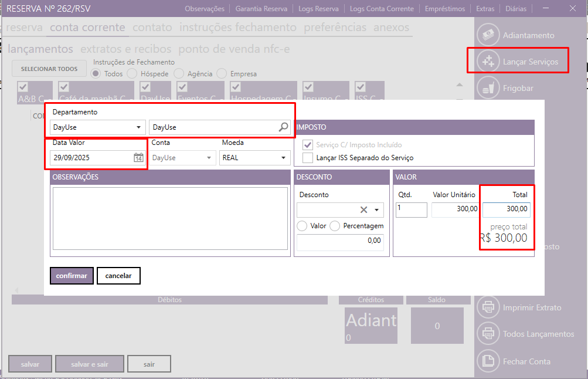Click the Departamento search magnifier icon
The width and height of the screenshot is (588, 379).
click(x=283, y=127)
